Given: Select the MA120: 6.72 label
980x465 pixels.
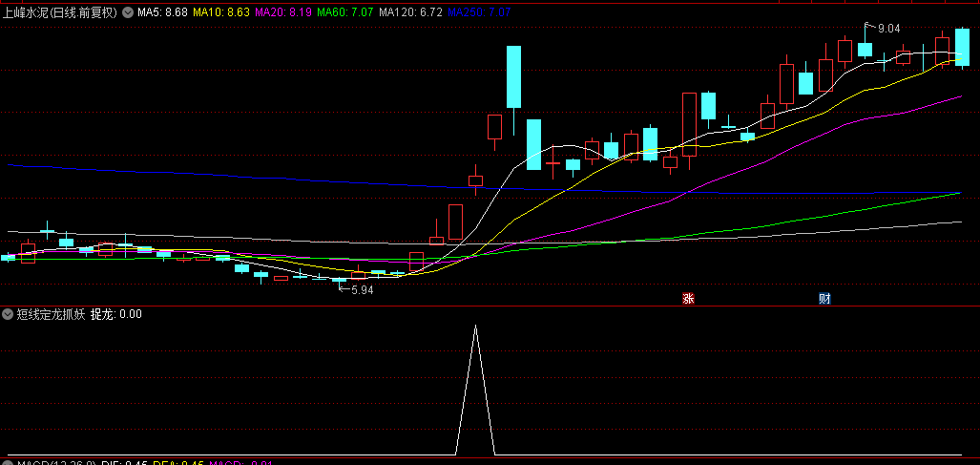Looking at the screenshot, I should 411,11.
